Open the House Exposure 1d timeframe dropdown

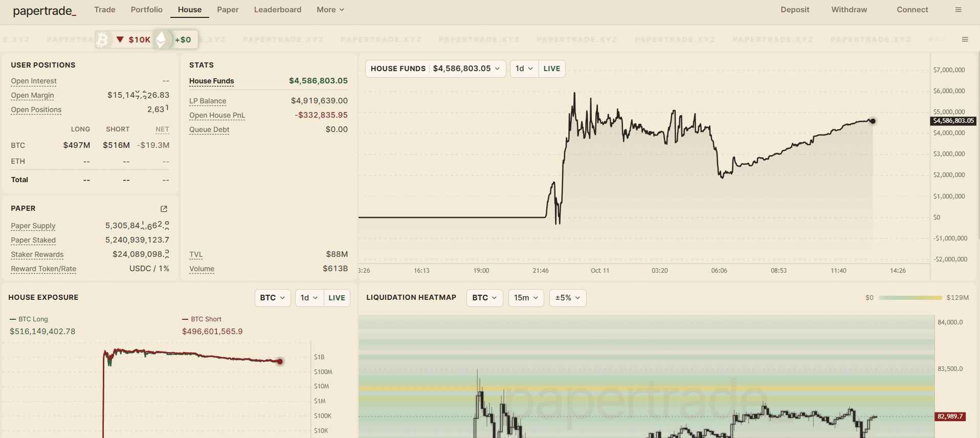(309, 298)
